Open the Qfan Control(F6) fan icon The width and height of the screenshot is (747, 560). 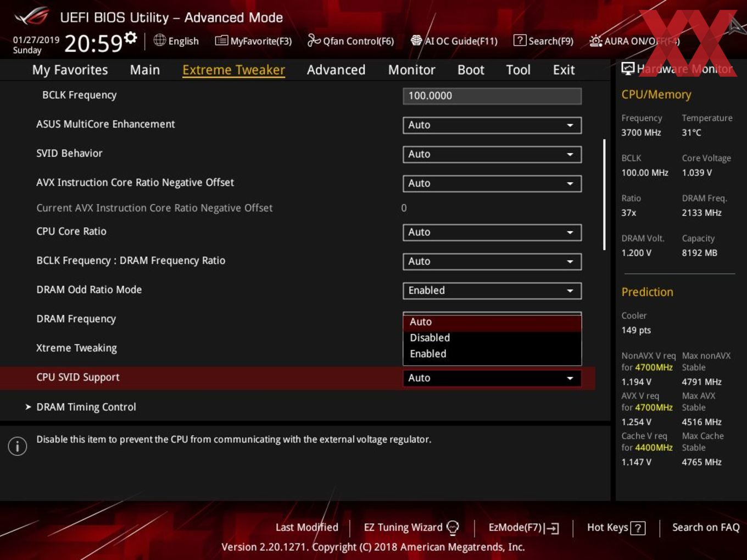314,40
